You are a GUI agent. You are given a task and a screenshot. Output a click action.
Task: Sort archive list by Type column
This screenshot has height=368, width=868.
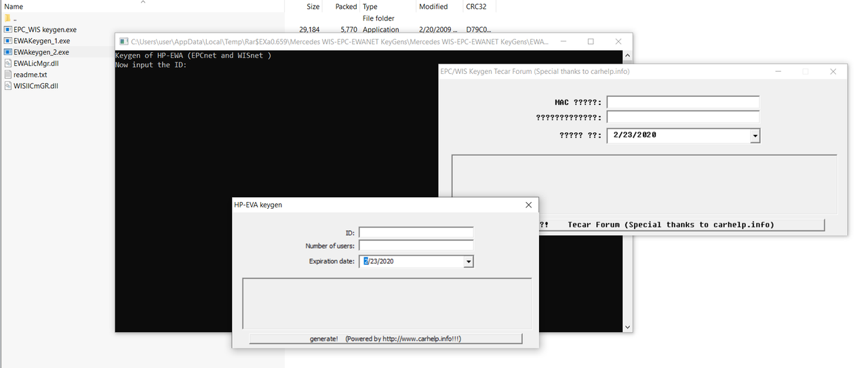pyautogui.click(x=370, y=7)
